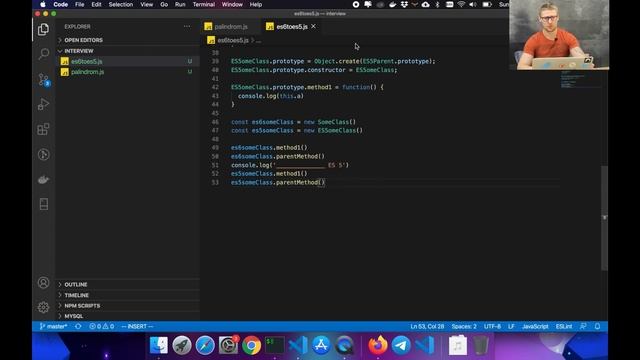
Task: Open the Extensions view
Action: pos(43,129)
